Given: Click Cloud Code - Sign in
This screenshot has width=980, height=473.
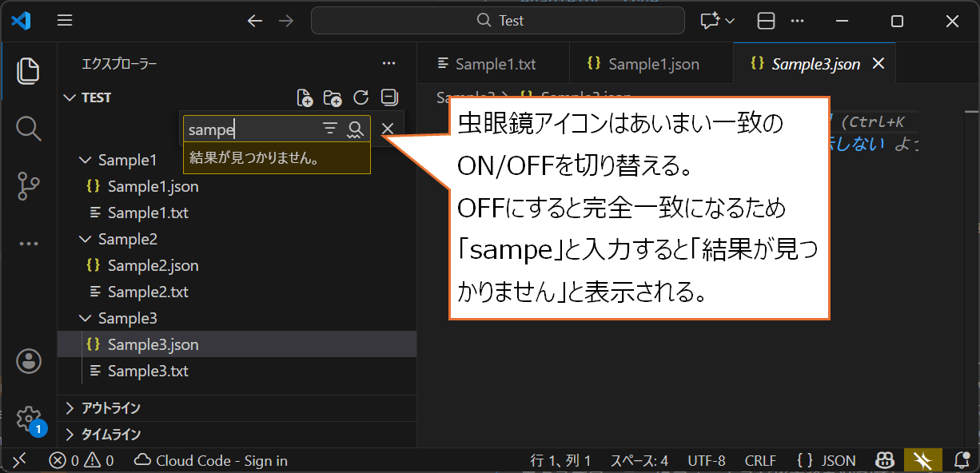Looking at the screenshot, I should (x=209, y=460).
